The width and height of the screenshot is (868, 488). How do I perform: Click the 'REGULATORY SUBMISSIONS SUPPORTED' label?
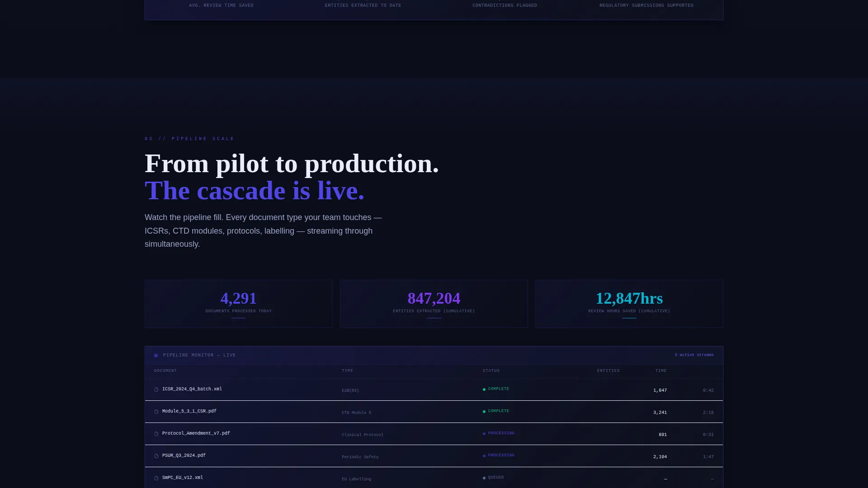[646, 6]
